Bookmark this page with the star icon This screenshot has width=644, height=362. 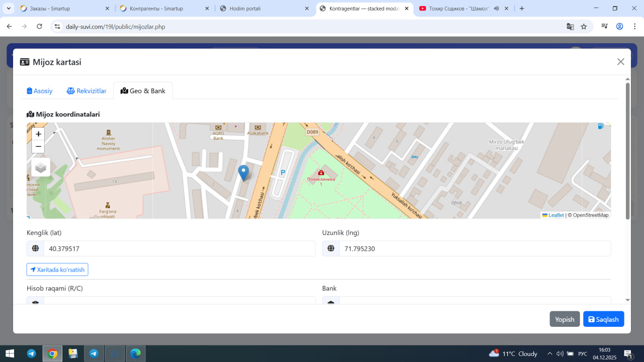click(584, 27)
